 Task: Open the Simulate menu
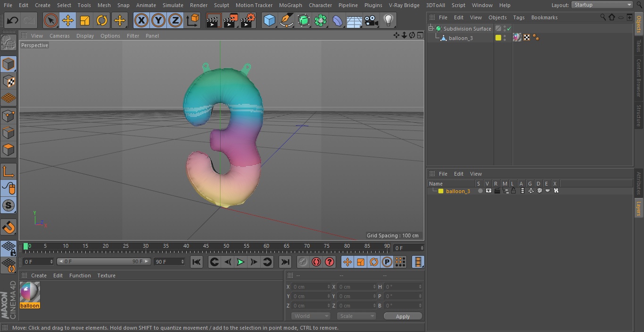tap(173, 5)
